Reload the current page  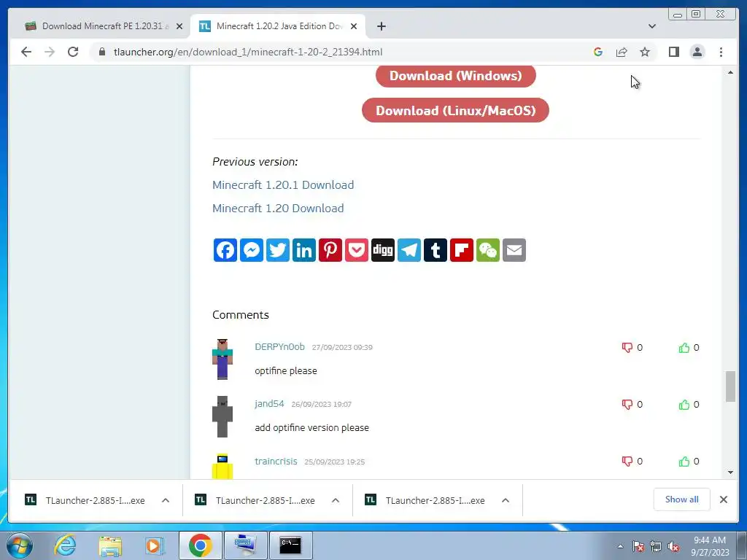pos(73,52)
